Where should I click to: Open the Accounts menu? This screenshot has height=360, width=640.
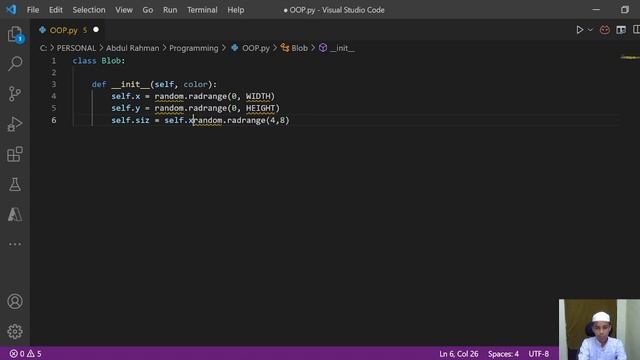pos(15,301)
